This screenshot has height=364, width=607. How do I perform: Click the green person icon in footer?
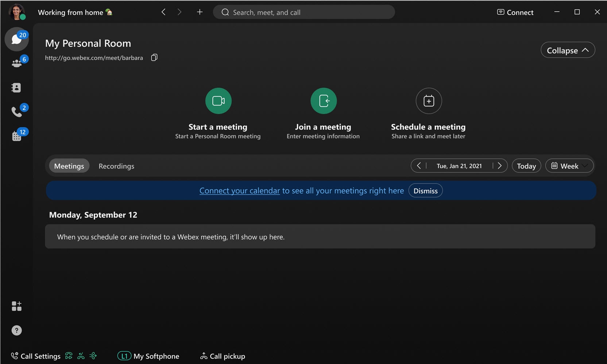81,356
